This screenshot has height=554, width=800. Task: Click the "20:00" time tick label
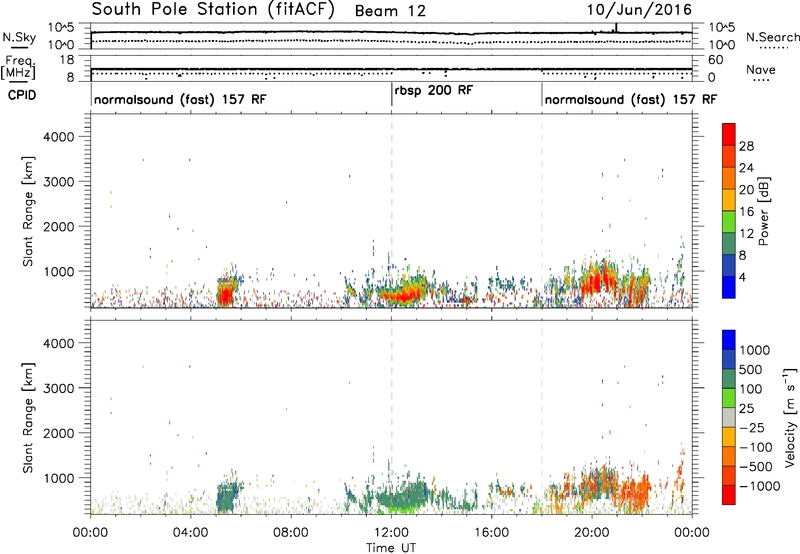coord(592,533)
